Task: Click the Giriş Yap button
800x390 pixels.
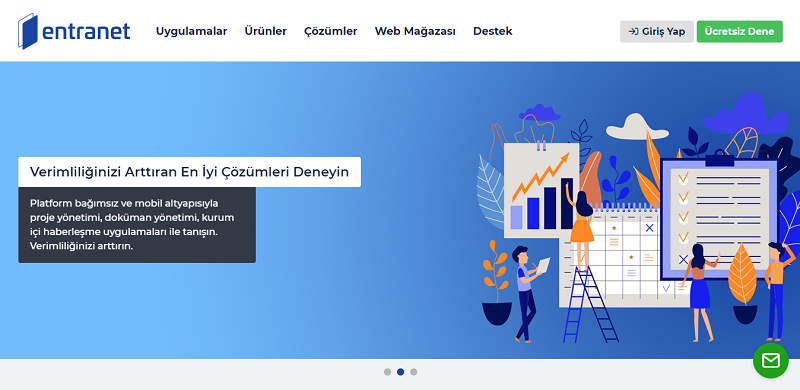Action: point(657,32)
